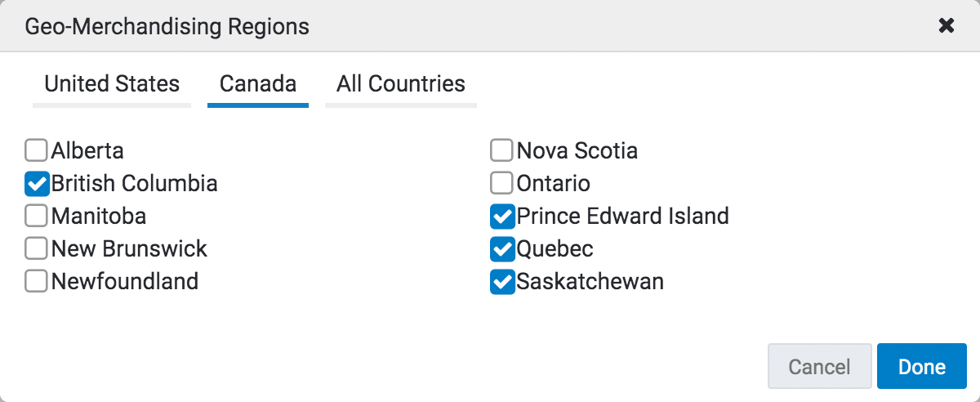Tick the New Brunswick checkbox
This screenshot has width=980, height=402.
pyautogui.click(x=36, y=248)
